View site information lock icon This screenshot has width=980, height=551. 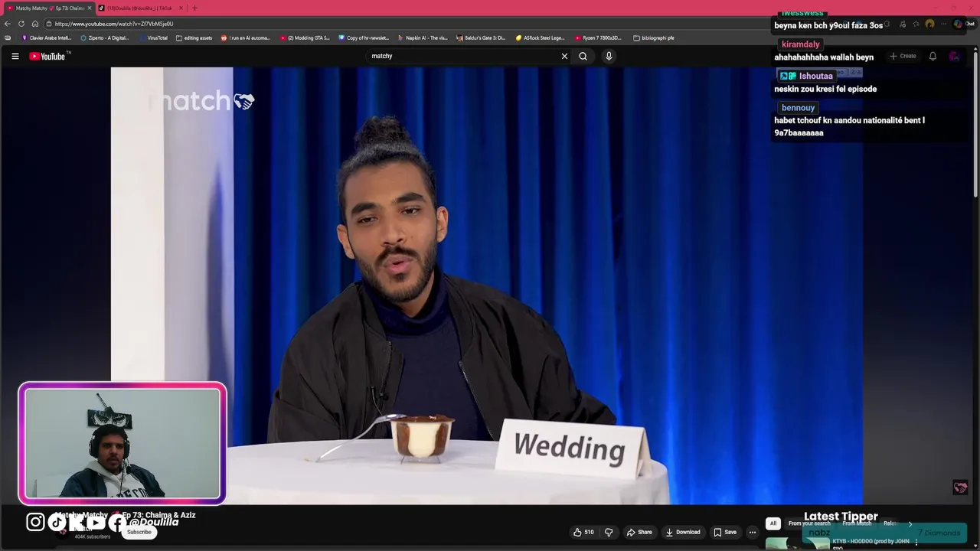click(x=48, y=24)
